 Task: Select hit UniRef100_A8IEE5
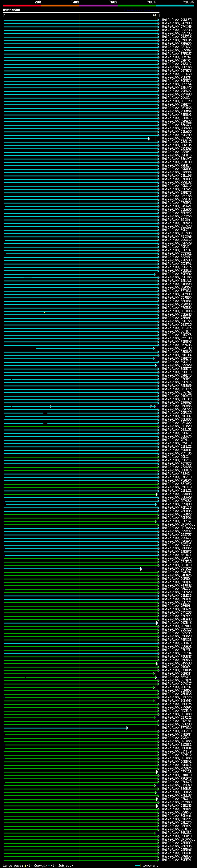[x=176, y=389]
